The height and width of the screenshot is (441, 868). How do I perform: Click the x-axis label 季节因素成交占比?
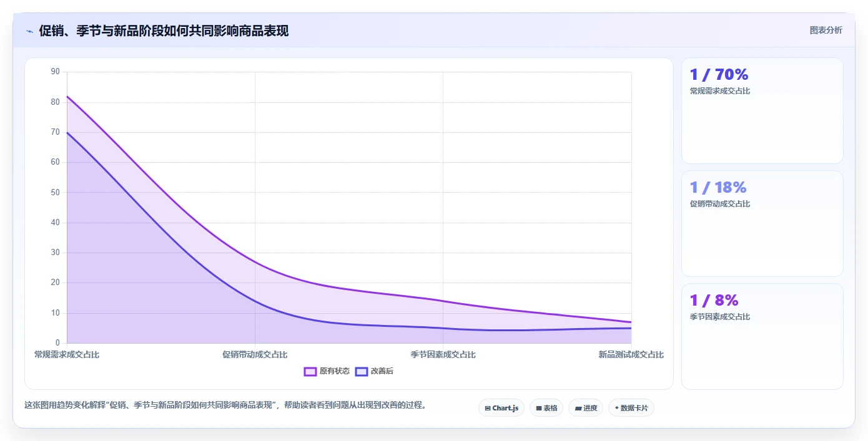coord(443,354)
